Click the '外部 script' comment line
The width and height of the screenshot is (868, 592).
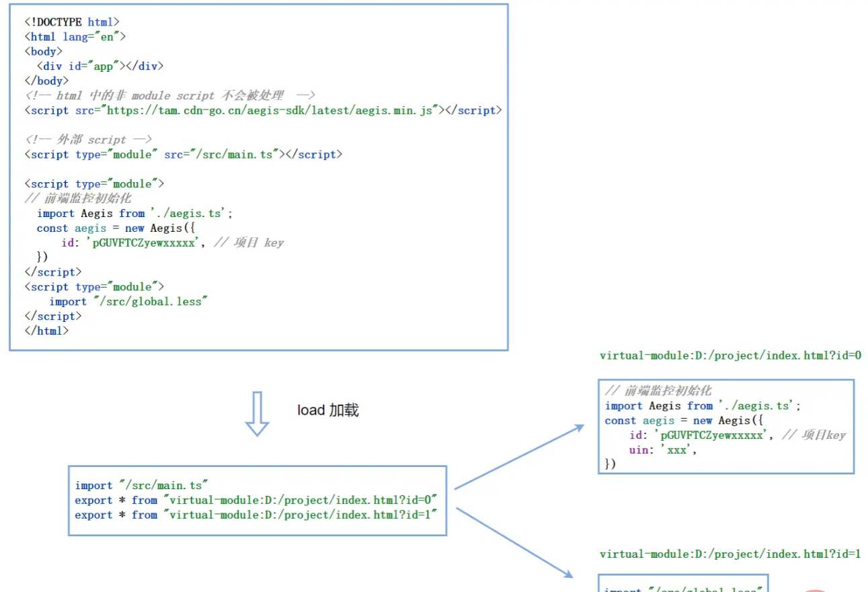coord(88,140)
